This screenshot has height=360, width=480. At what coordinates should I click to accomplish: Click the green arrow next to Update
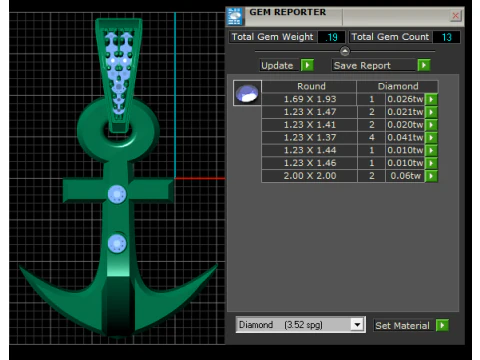[x=307, y=65]
